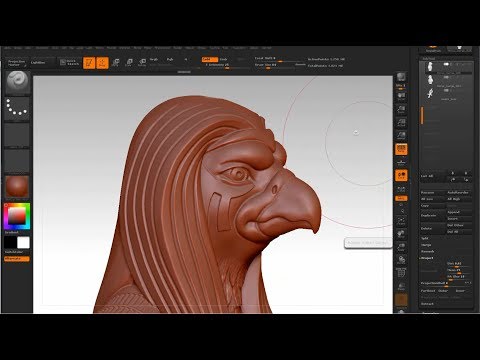Expand the Remesh section
The height and width of the screenshot is (360, 480).
pos(428,251)
